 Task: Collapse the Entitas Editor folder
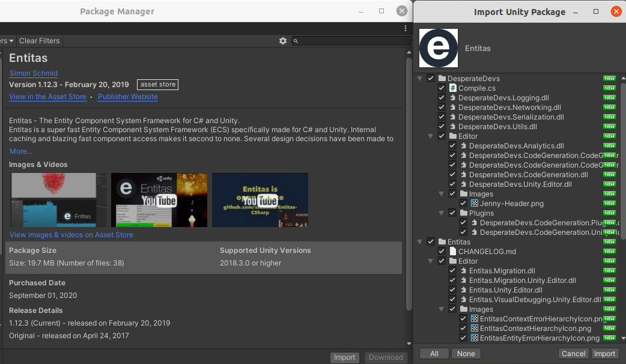tap(430, 261)
